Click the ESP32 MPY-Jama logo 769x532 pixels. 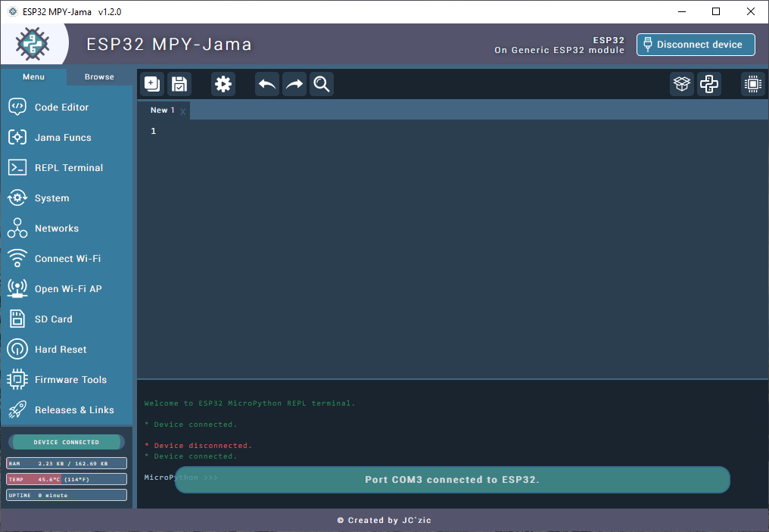pyautogui.click(x=33, y=44)
